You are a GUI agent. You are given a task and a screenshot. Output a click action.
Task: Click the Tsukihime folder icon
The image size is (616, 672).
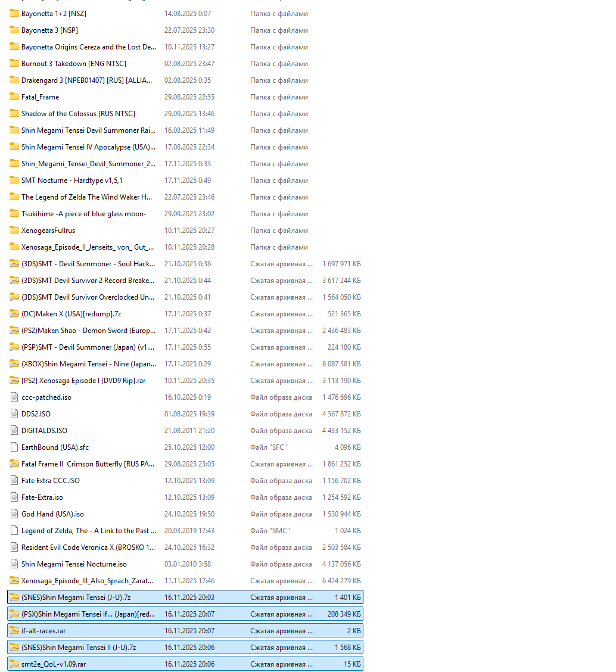pyautogui.click(x=14, y=214)
